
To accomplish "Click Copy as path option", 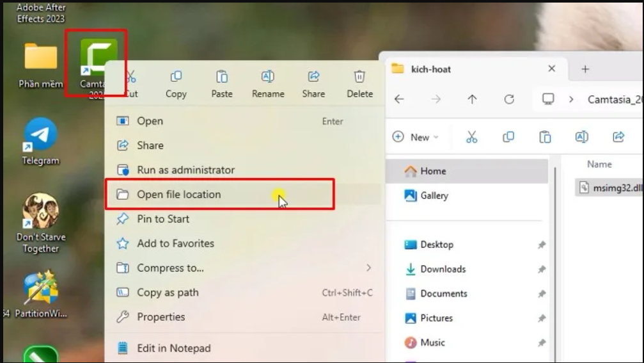I will 168,293.
